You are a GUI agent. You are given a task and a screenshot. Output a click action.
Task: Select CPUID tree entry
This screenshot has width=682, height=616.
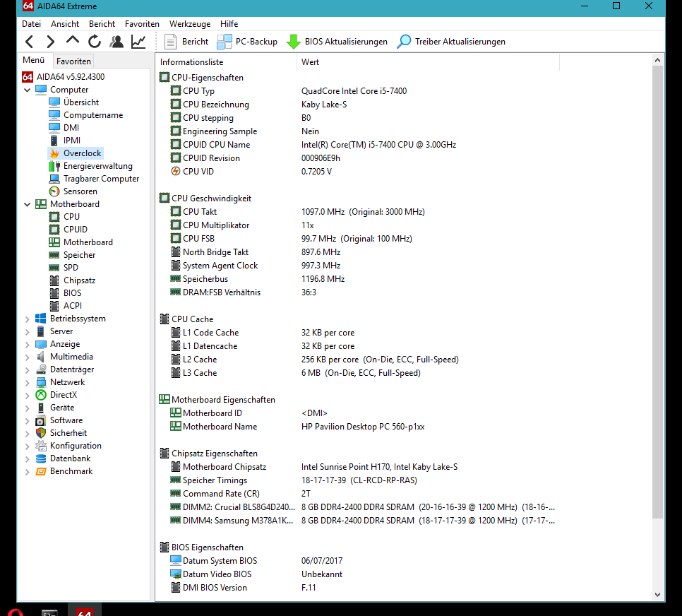[68, 230]
